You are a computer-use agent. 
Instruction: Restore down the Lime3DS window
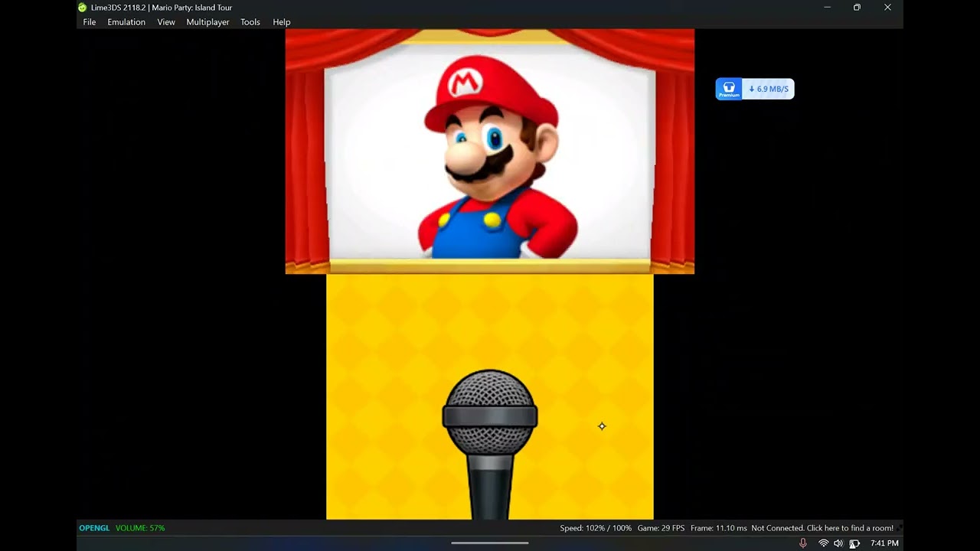click(x=857, y=8)
